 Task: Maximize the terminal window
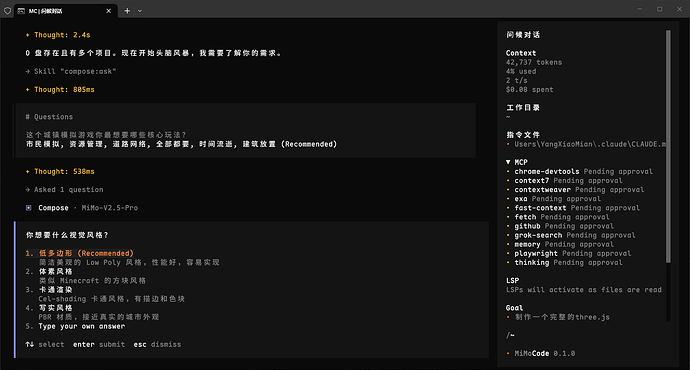(x=660, y=9)
